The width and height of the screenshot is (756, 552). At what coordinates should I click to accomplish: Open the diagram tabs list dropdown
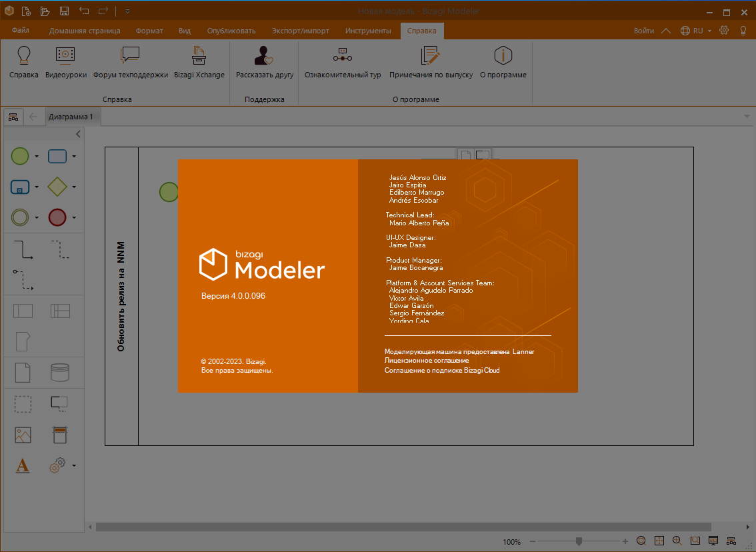747,117
